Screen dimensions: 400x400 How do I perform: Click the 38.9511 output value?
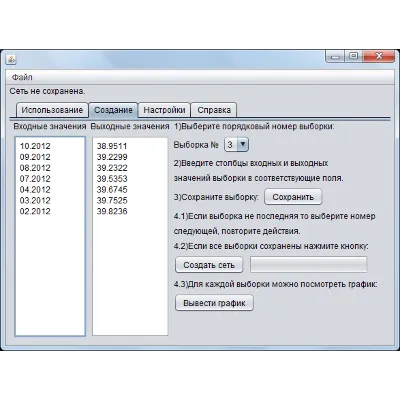112,146
